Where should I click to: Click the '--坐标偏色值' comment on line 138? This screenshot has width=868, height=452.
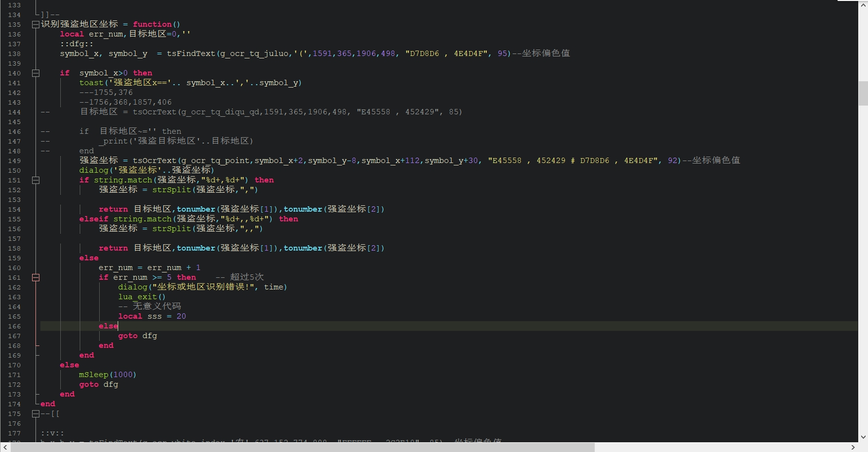point(541,54)
